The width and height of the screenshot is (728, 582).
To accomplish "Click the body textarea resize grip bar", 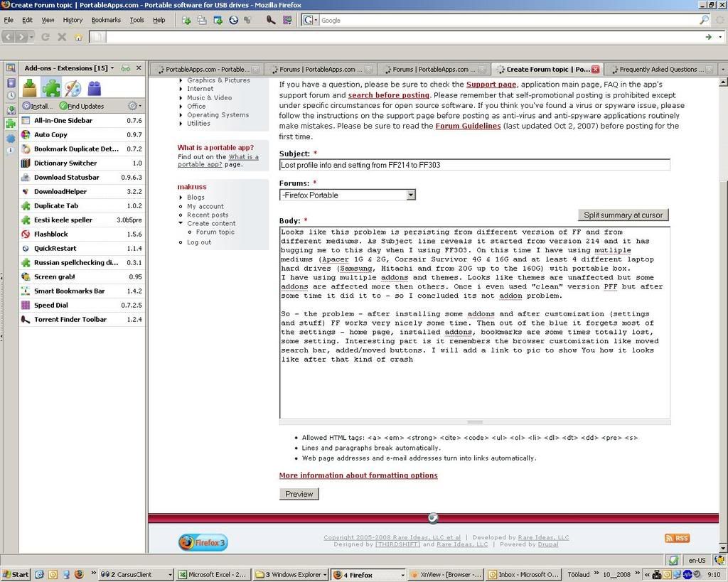I will [x=474, y=422].
